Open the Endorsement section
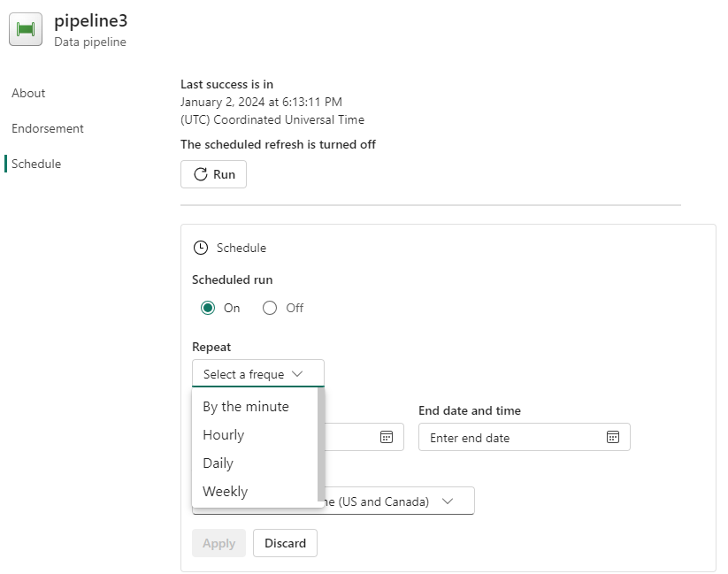 tap(48, 128)
